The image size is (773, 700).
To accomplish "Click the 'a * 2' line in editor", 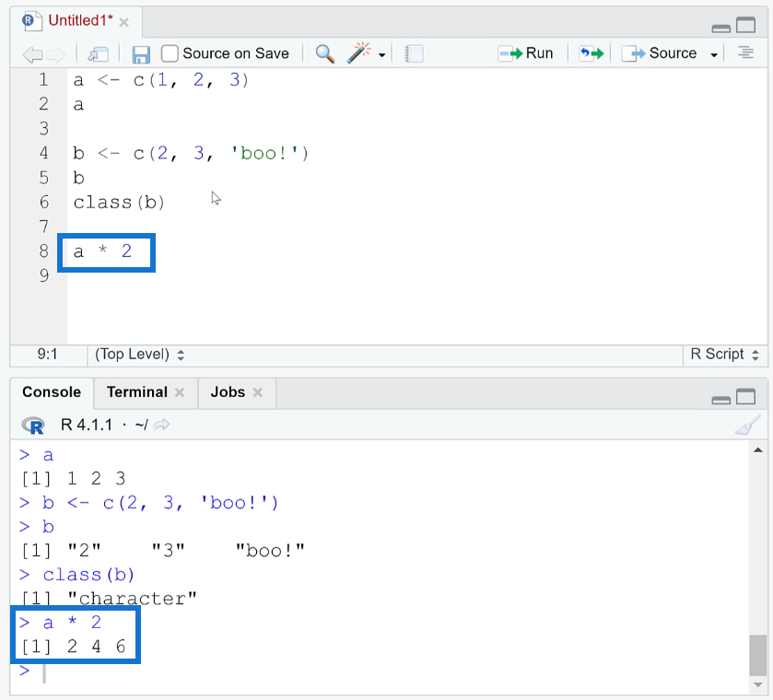I will [102, 251].
